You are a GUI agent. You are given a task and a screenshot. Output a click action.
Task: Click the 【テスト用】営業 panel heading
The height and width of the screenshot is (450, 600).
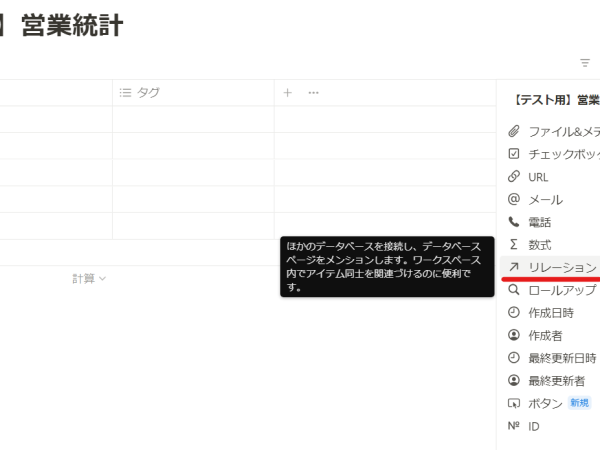[x=556, y=100]
